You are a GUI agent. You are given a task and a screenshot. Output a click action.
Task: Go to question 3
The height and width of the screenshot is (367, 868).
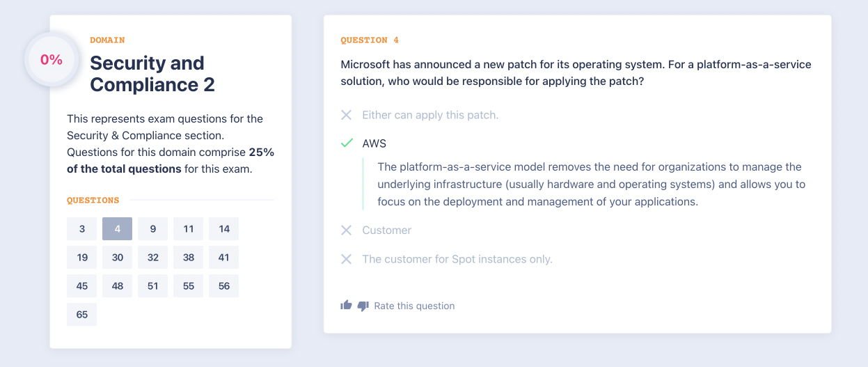coord(82,229)
